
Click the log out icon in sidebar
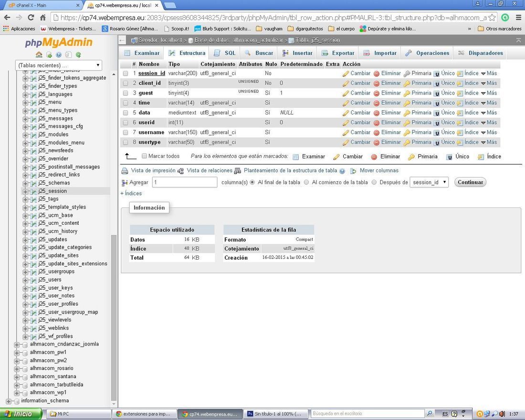click(49, 54)
